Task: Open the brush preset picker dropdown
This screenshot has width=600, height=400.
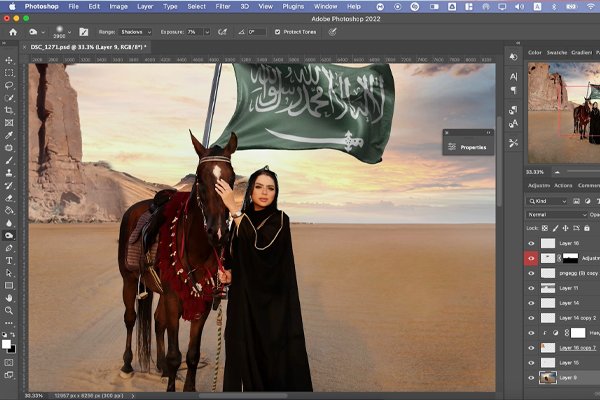Action: point(69,32)
